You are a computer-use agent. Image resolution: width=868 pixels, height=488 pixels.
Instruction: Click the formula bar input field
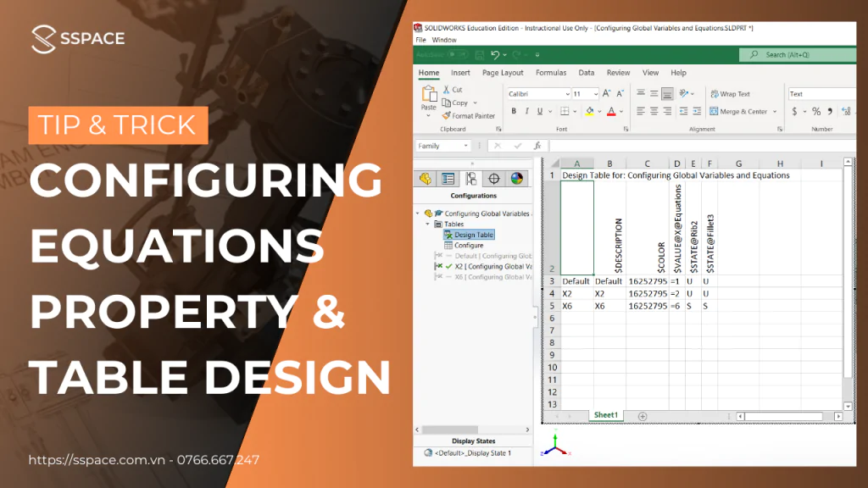pos(702,146)
